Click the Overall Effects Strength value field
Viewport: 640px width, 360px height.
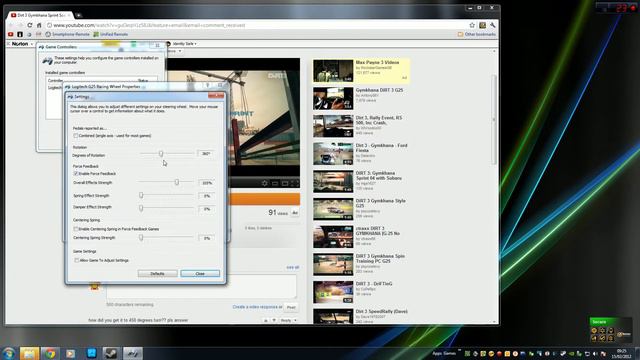(206, 183)
